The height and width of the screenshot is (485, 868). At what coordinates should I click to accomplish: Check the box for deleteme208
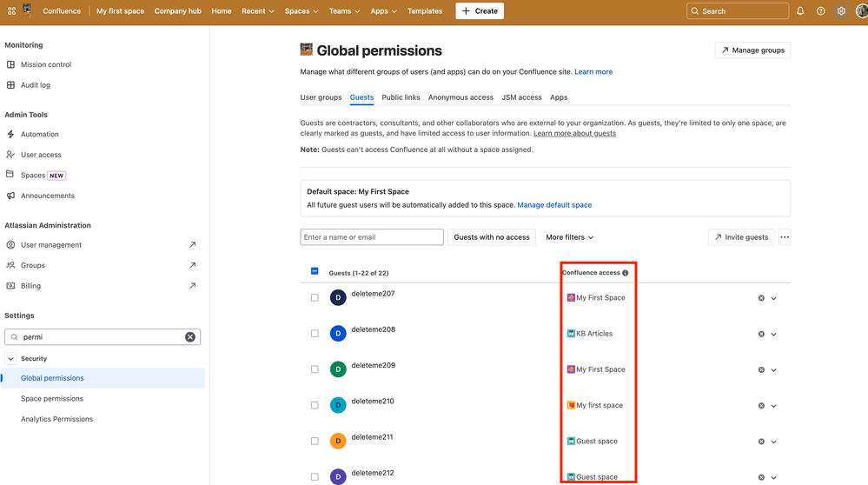(x=315, y=333)
